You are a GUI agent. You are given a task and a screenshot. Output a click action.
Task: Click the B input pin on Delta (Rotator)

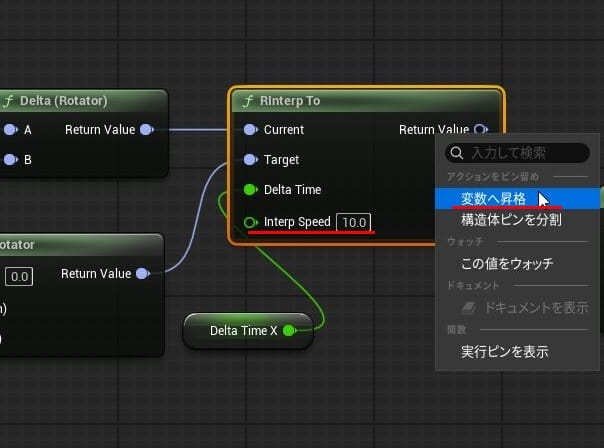click(x=10, y=159)
